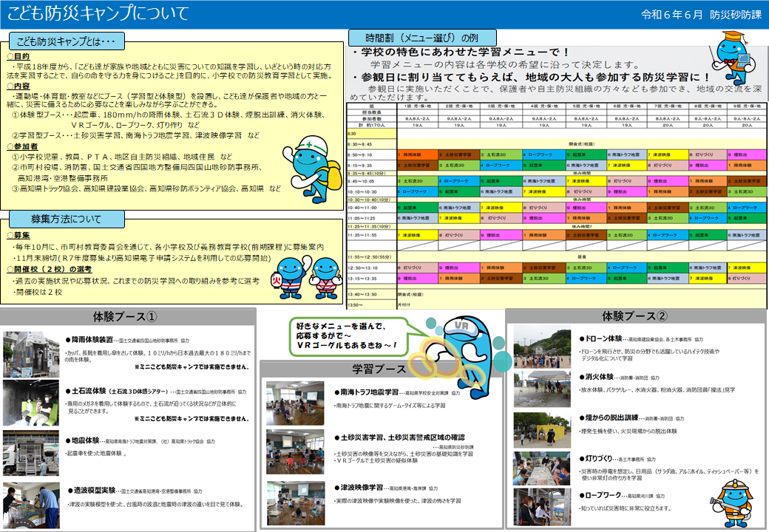The image size is (769, 532).
Task: Open the 煙からの脱出訓練 photo
Action: (x=542, y=429)
